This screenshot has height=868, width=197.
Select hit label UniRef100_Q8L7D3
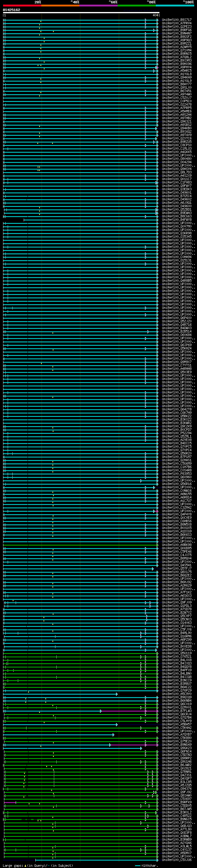pos(177,172)
